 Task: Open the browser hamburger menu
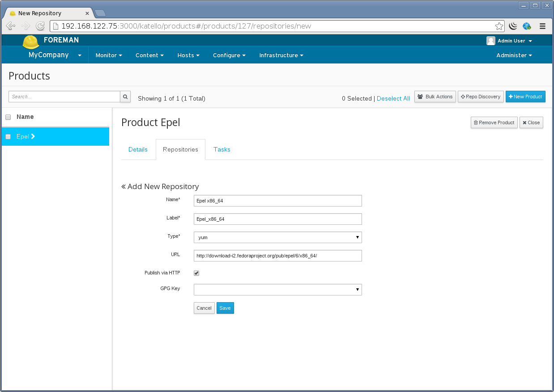pyautogui.click(x=542, y=26)
